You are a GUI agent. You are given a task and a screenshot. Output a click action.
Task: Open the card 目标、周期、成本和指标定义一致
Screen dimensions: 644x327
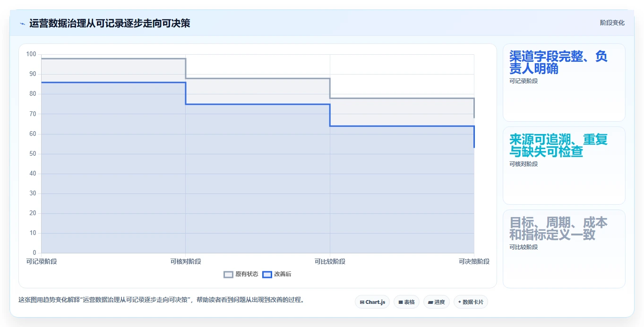coord(564,249)
